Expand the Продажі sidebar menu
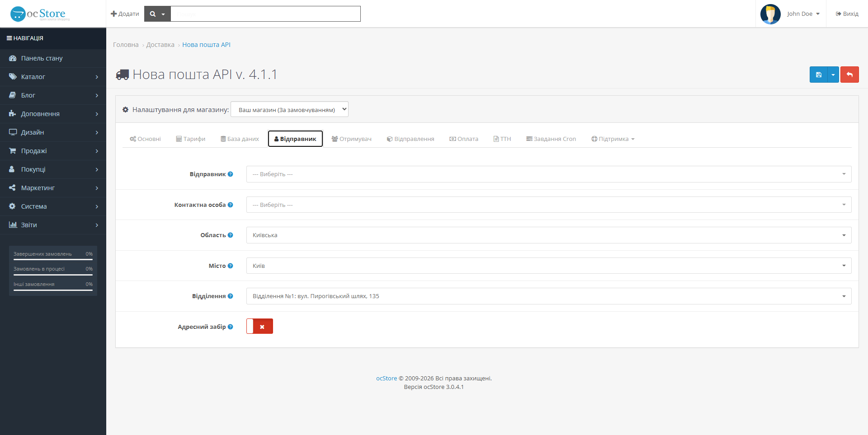 click(53, 151)
